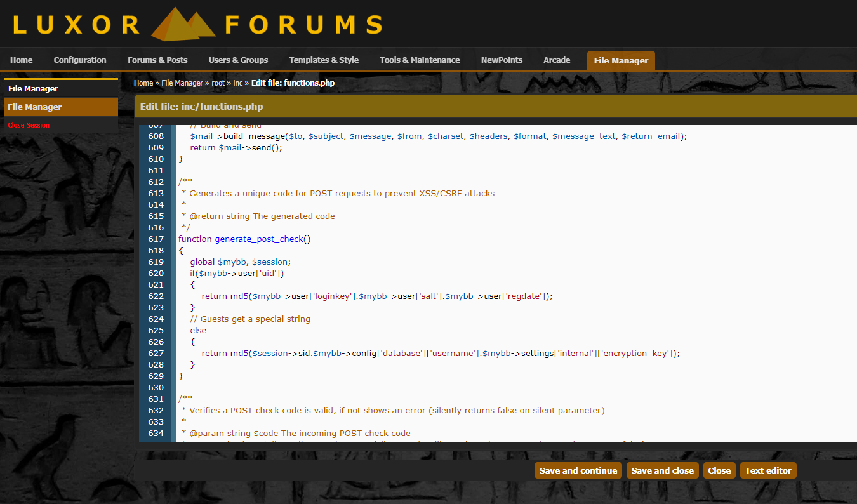Click 'loginkey' string on line 622
This screenshot has height=504, width=857.
pos(333,296)
